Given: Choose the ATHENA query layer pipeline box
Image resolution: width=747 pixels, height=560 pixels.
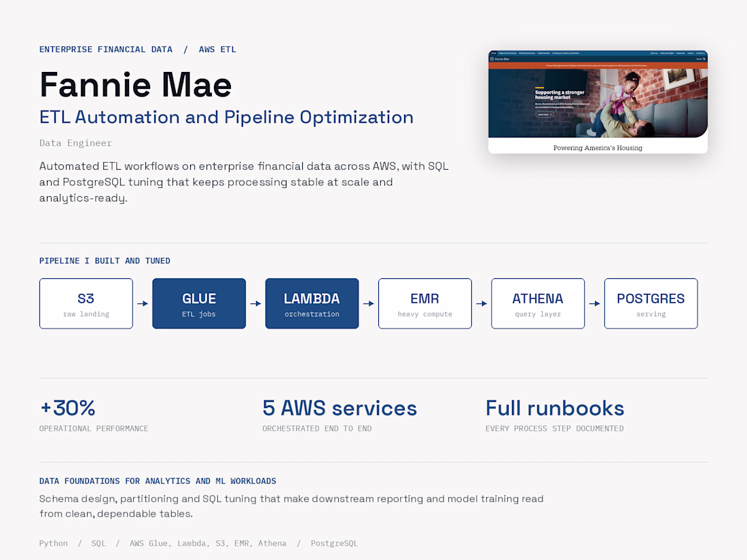Looking at the screenshot, I should (x=538, y=304).
